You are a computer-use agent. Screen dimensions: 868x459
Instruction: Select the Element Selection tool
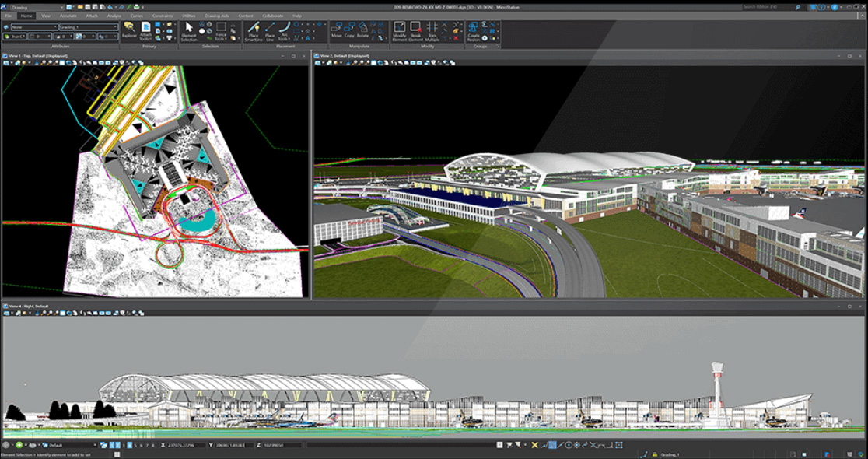click(189, 30)
